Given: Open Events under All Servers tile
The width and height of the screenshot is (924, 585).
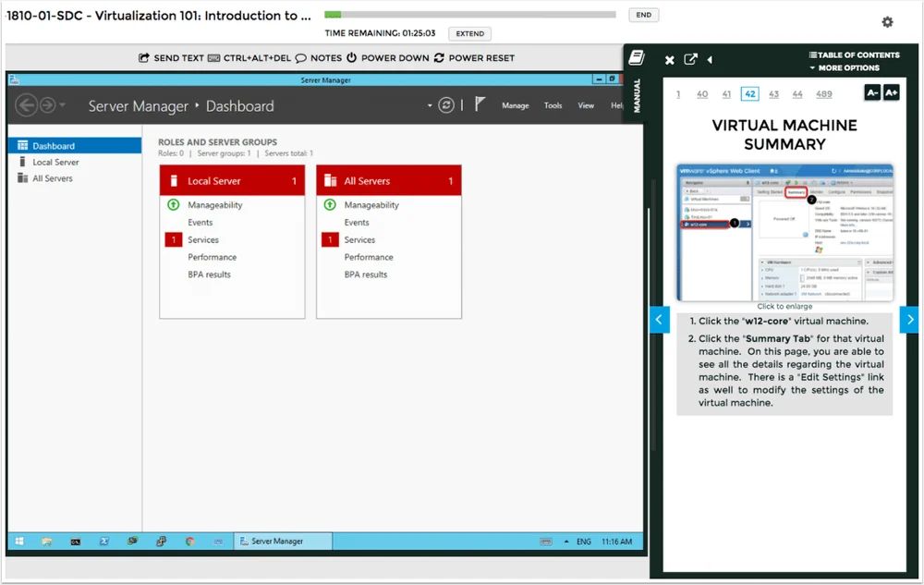Looking at the screenshot, I should pyautogui.click(x=357, y=222).
